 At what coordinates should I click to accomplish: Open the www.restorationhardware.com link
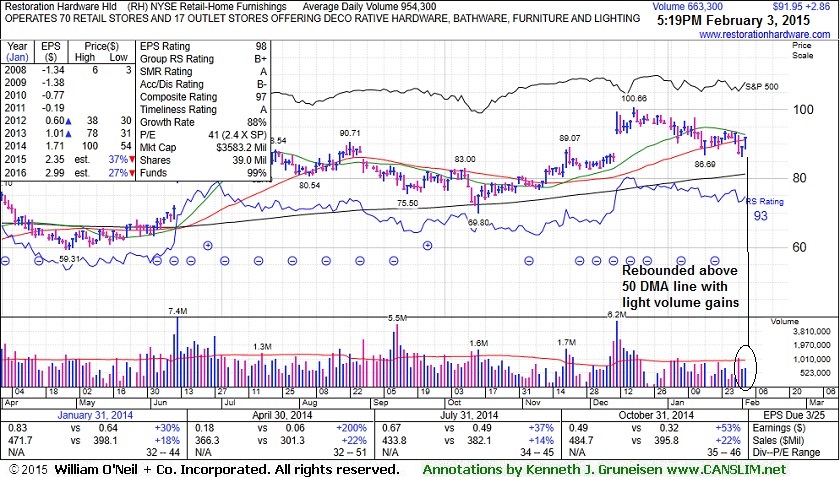click(x=764, y=34)
